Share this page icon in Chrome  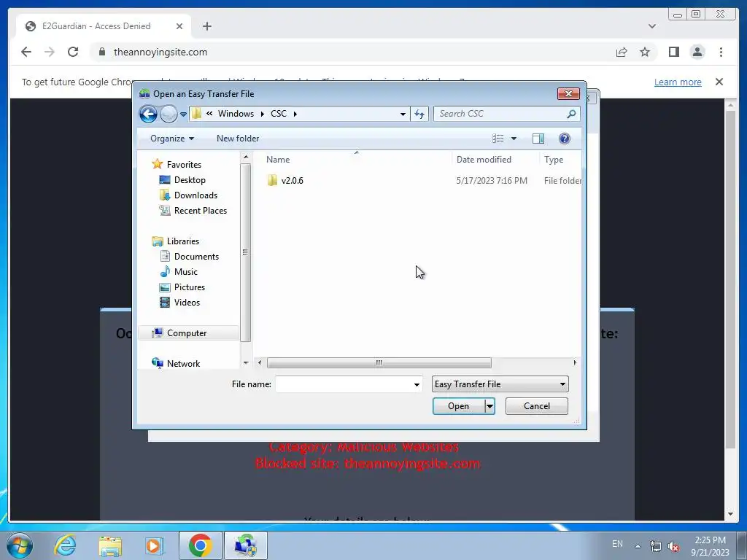(x=622, y=52)
